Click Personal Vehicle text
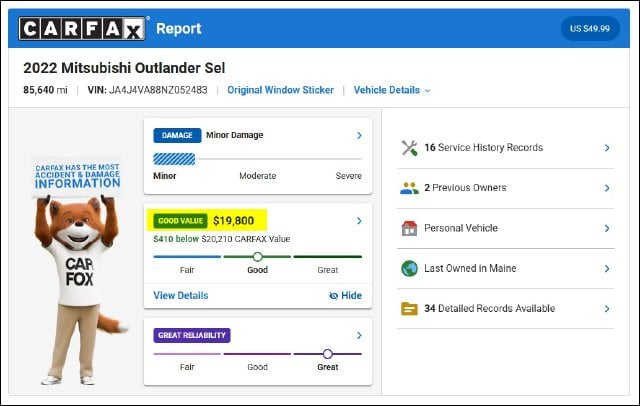This screenshot has width=640, height=406. (x=461, y=228)
